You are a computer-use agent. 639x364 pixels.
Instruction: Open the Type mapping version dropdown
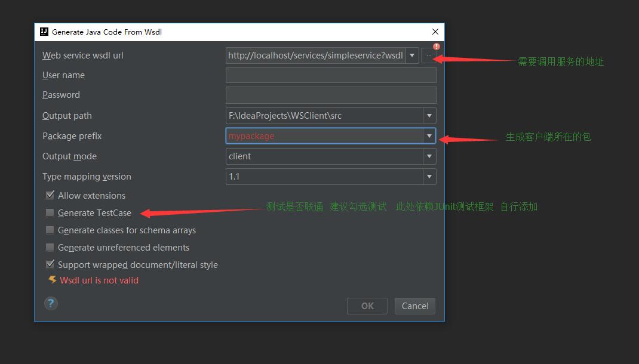[x=331, y=177]
